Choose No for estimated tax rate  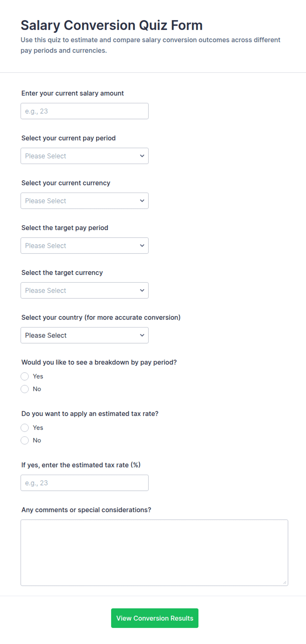point(25,441)
